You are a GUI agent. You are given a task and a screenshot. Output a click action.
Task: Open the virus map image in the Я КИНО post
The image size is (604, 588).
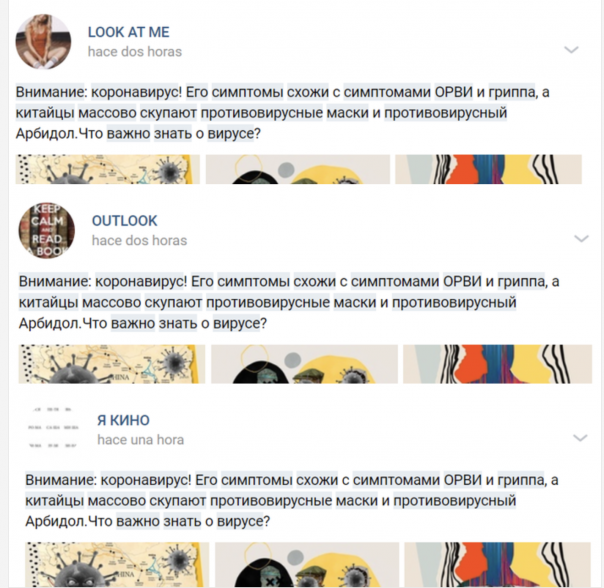point(117,565)
